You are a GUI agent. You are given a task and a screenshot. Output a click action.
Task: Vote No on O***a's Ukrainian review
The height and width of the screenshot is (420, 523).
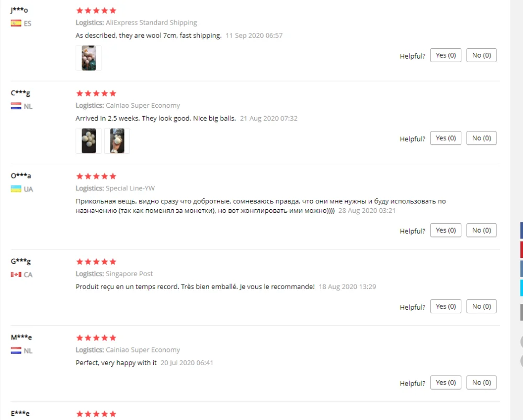coord(481,230)
